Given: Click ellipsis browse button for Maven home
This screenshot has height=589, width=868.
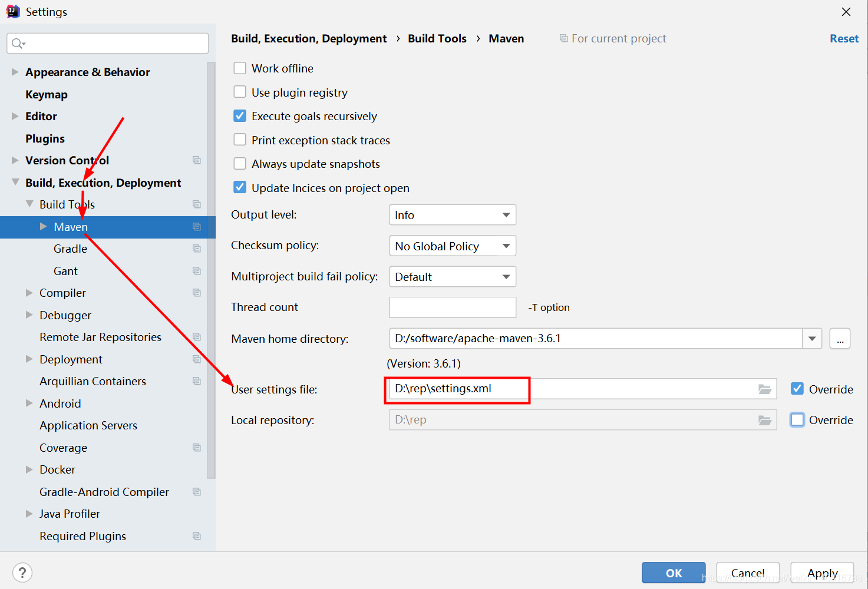Looking at the screenshot, I should click(840, 339).
